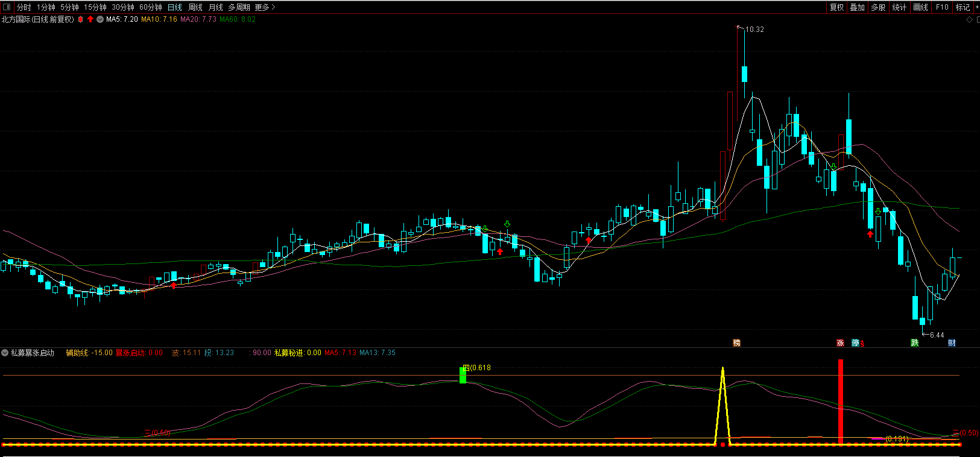Image resolution: width=980 pixels, height=457 pixels.
Task: Click the 私募暴涨启动 indicator name
Action: pyautogui.click(x=33, y=353)
